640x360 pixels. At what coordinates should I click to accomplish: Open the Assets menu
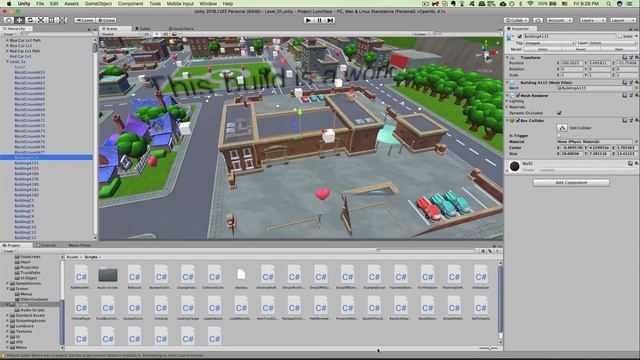(71, 4)
